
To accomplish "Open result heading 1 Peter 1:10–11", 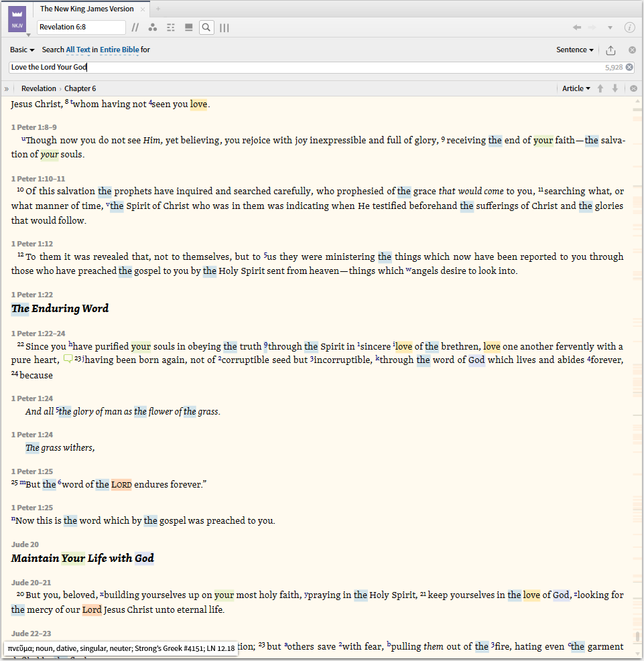I will [38, 179].
